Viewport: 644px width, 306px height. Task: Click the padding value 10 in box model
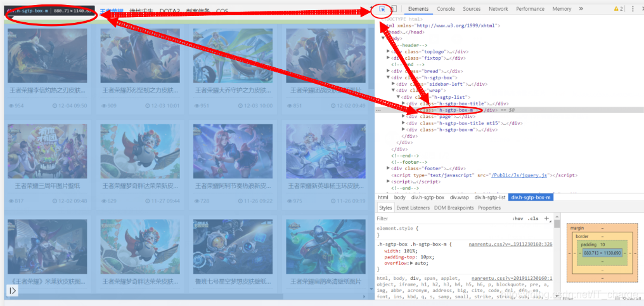click(603, 244)
